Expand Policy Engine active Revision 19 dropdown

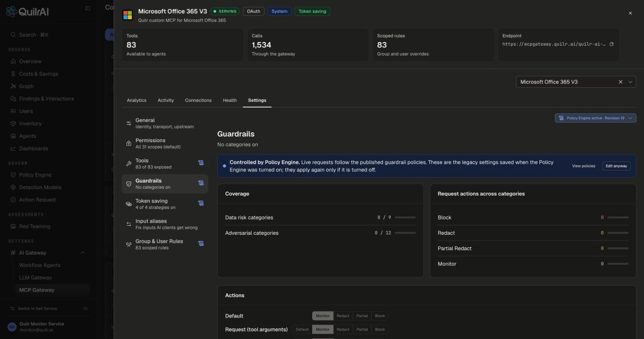pos(595,118)
